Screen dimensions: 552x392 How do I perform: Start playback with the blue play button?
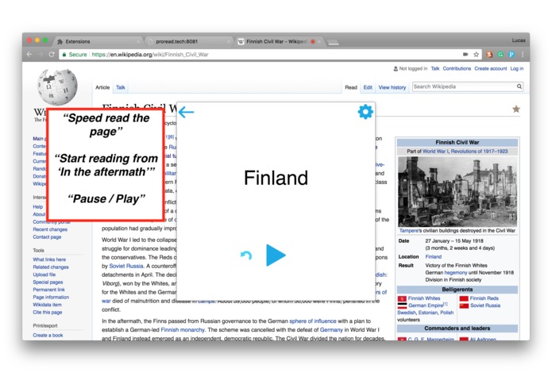click(x=276, y=256)
